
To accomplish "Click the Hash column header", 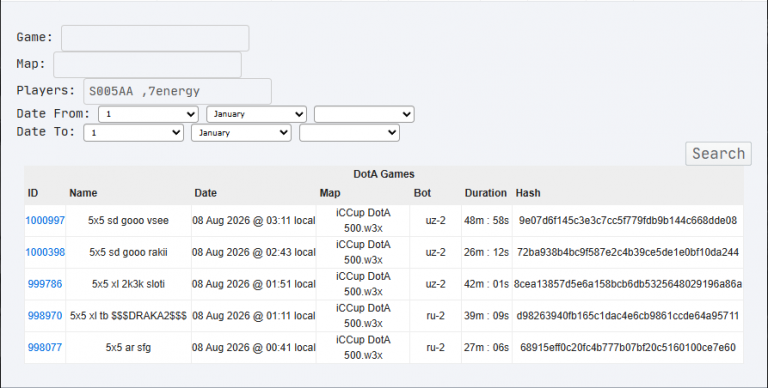I will [528, 193].
